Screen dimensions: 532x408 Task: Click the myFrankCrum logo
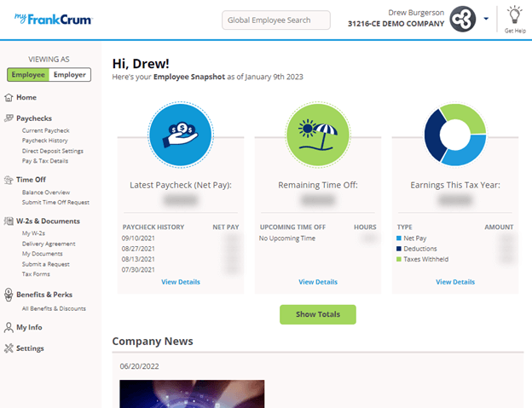tap(53, 19)
